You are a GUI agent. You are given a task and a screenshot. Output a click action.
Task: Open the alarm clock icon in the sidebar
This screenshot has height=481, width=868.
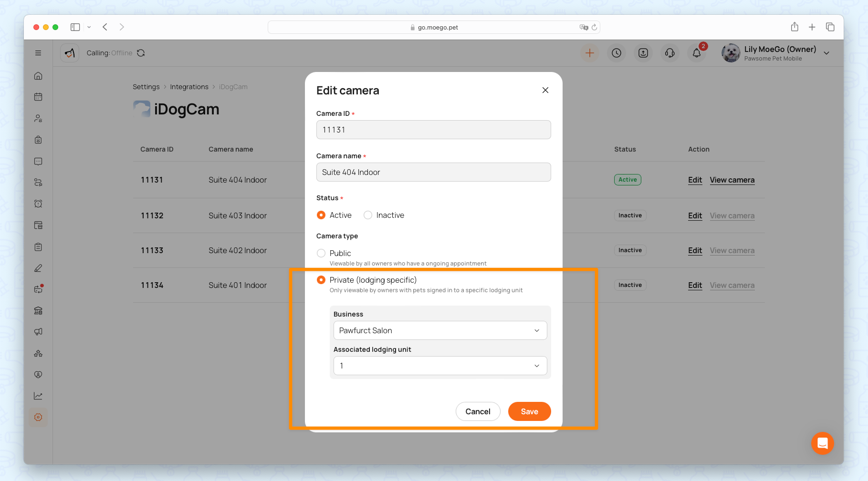[x=38, y=204]
